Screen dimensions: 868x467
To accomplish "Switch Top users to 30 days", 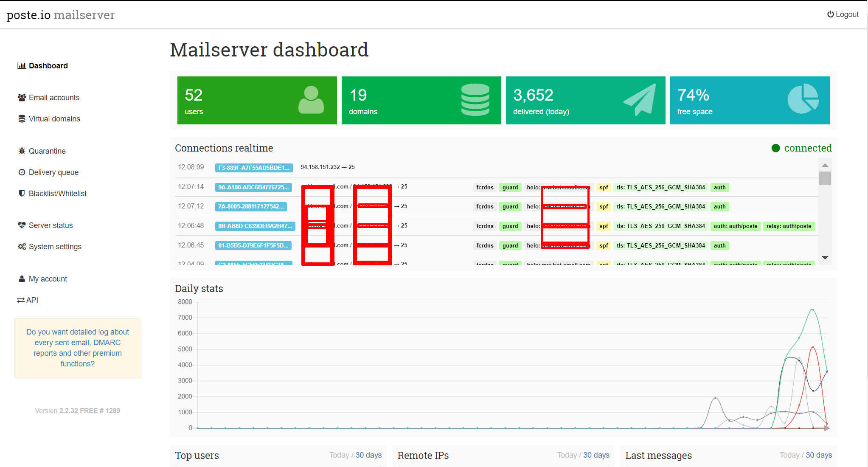I will pos(368,455).
